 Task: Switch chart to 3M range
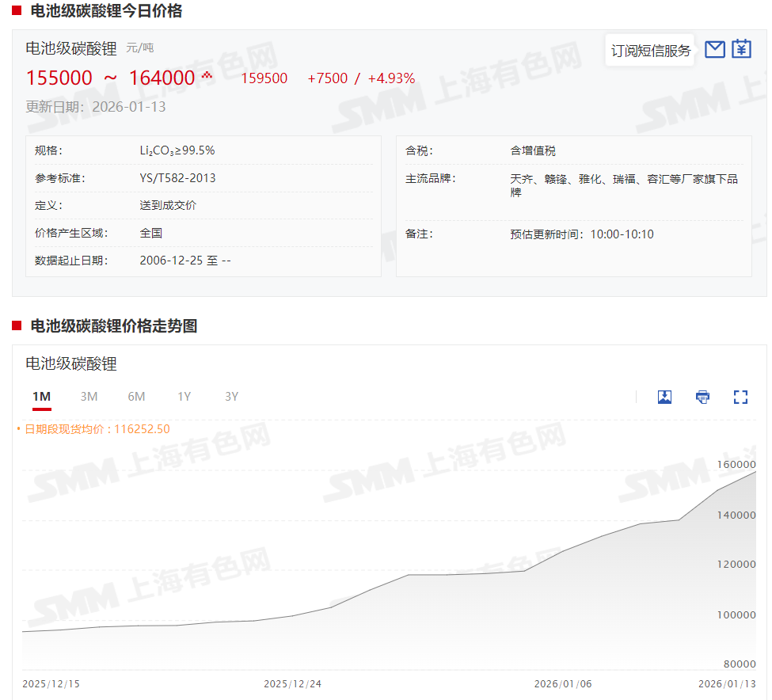tap(89, 397)
